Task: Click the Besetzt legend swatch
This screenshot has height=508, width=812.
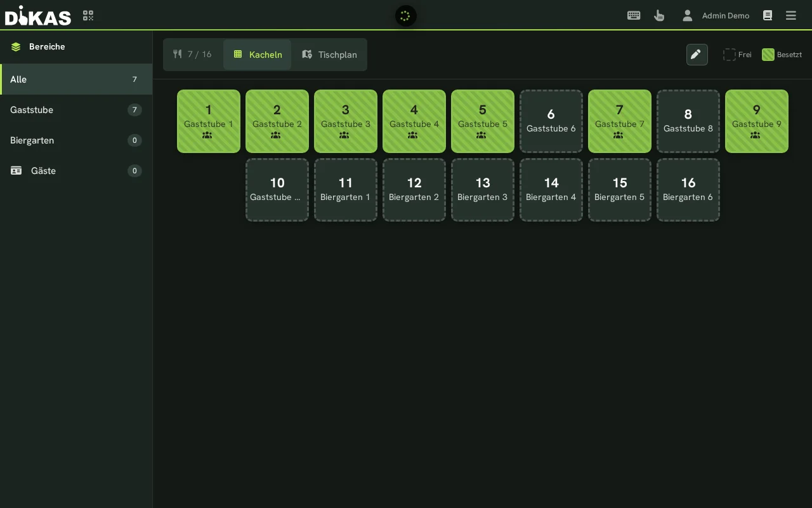Action: (768, 55)
